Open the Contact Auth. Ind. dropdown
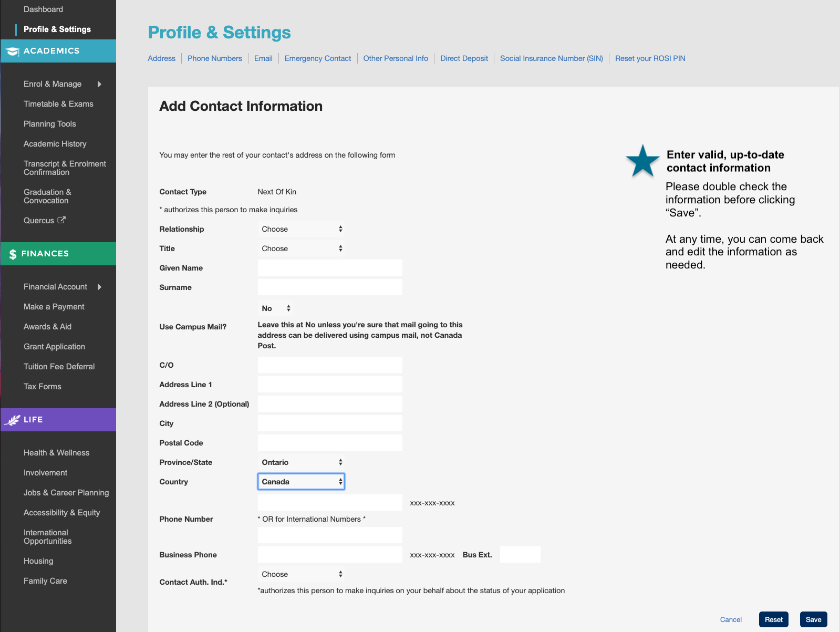840x632 pixels. 302,574
